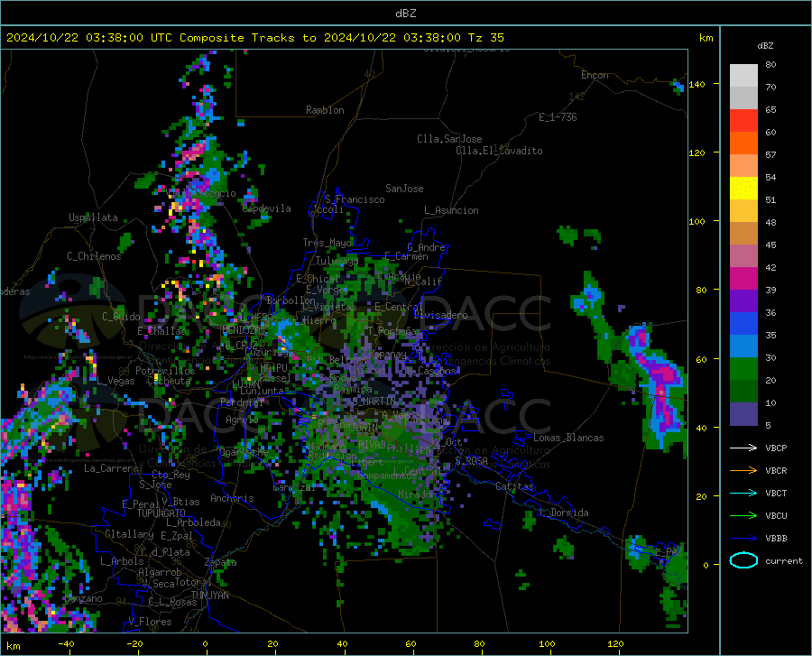The height and width of the screenshot is (656, 812).
Task: Click the Tres_Mayo map label
Action: (x=327, y=243)
